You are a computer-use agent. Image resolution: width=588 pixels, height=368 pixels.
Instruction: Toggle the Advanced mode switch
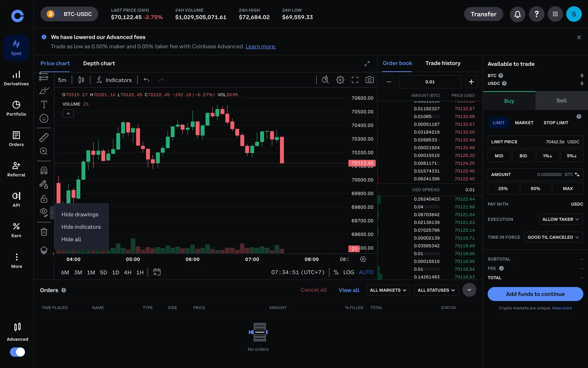click(x=17, y=352)
